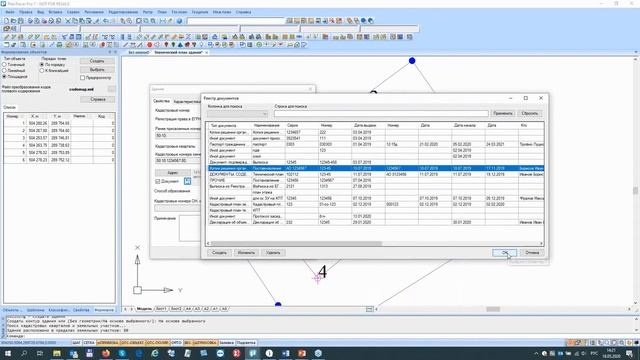Image resolution: width=640 pixels, height=360 pixels.
Task: Click Сбросить in the document registry
Action: coord(529,113)
